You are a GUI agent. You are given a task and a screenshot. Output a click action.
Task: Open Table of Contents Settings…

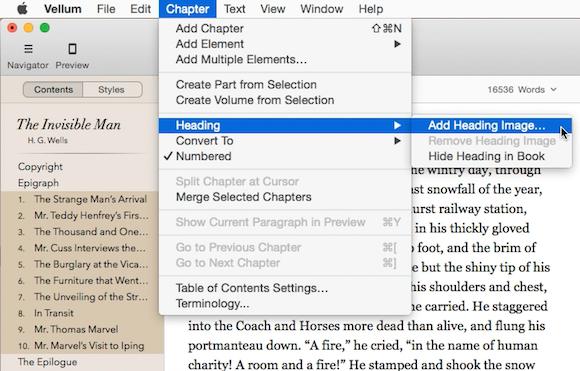coord(285,288)
